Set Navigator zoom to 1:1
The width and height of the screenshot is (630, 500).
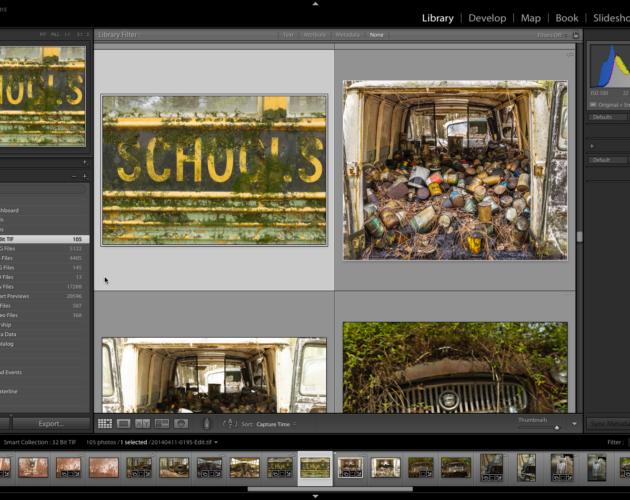pyautogui.click(x=67, y=35)
